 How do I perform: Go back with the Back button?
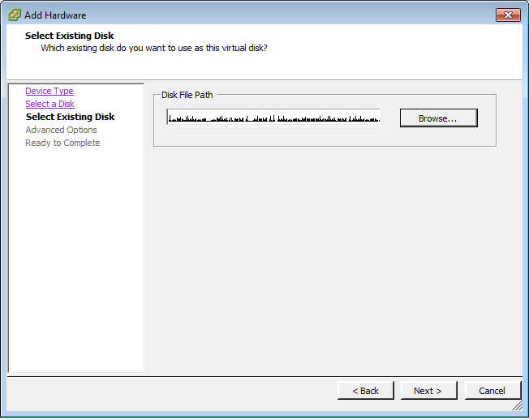[x=365, y=391]
